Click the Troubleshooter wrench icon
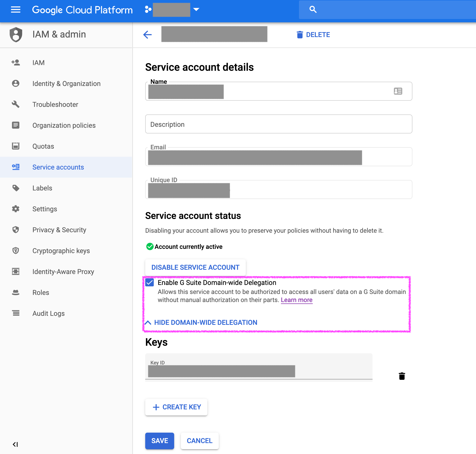Viewport: 476px width, 454px height. pos(16,104)
